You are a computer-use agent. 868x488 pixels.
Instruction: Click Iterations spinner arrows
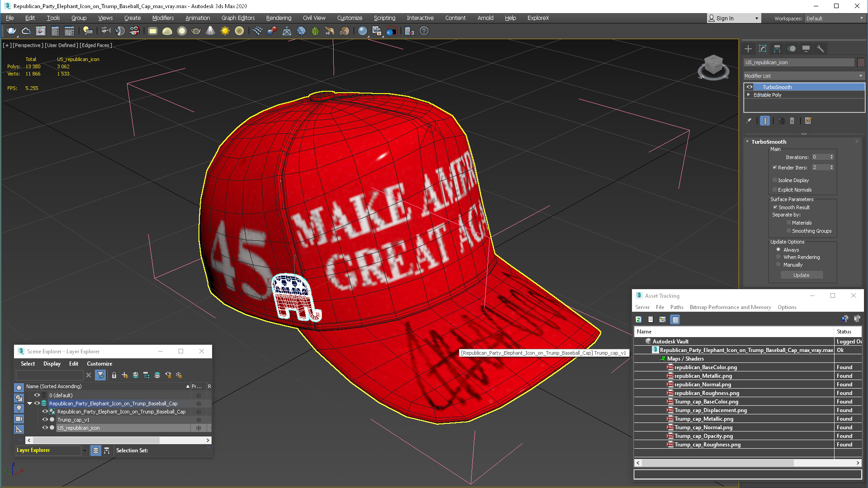(x=831, y=157)
